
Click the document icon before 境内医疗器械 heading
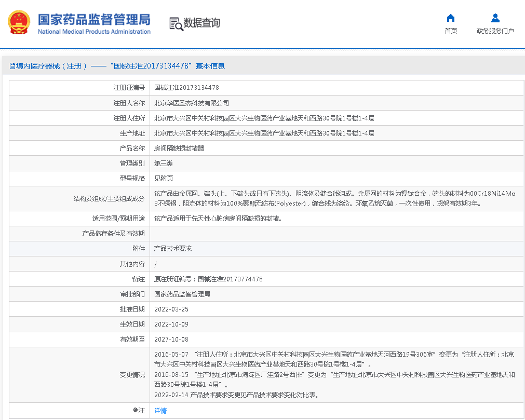tap(12, 66)
